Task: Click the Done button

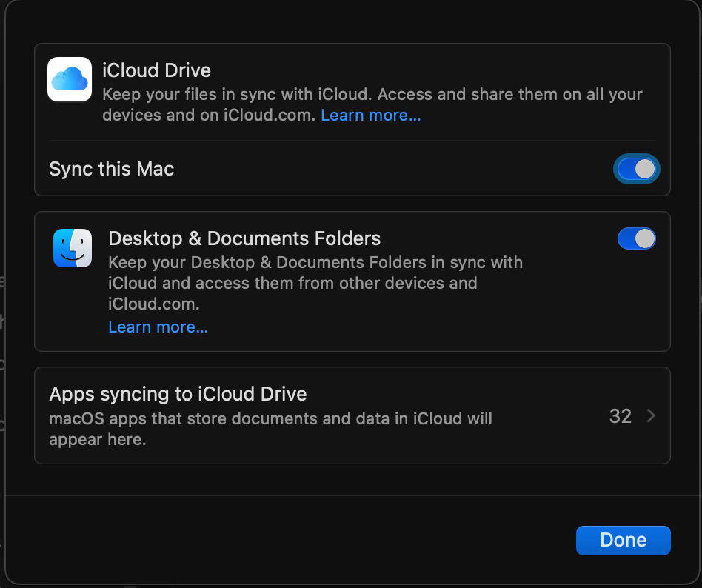Action: pyautogui.click(x=624, y=540)
